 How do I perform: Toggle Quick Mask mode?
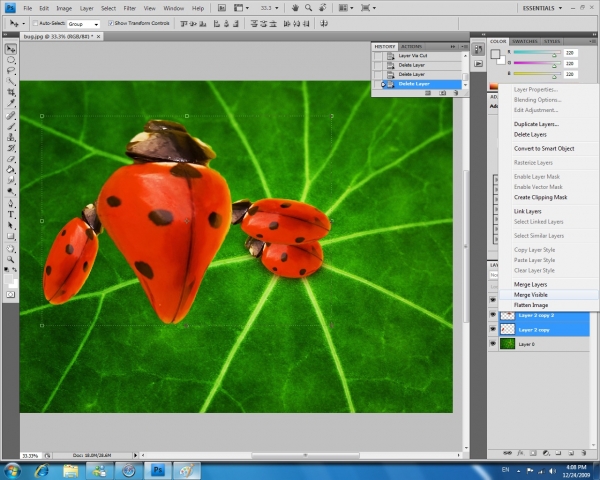coord(11,294)
